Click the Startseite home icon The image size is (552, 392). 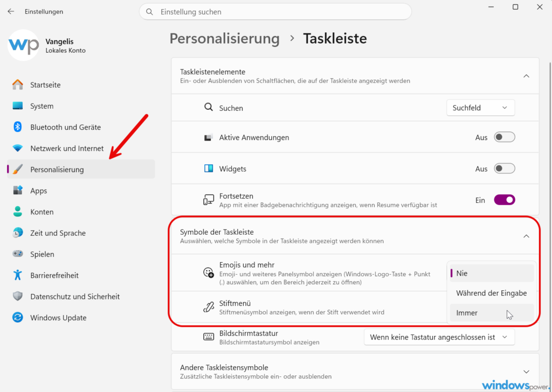[18, 85]
